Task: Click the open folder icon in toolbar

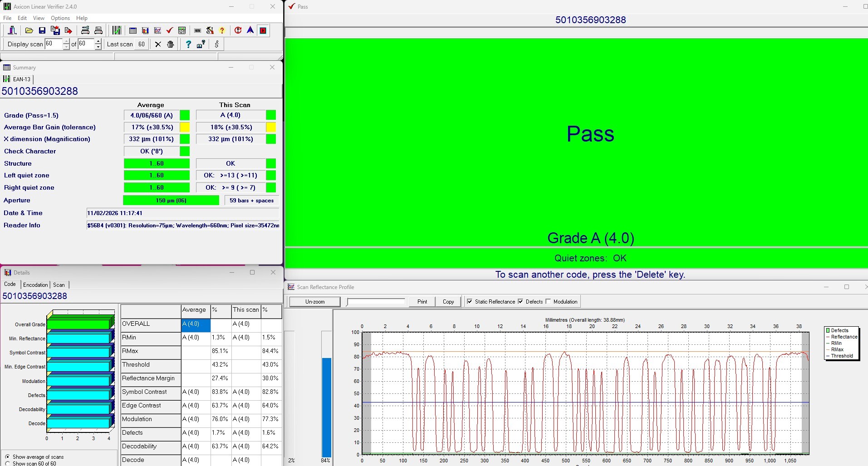Action: coord(29,30)
